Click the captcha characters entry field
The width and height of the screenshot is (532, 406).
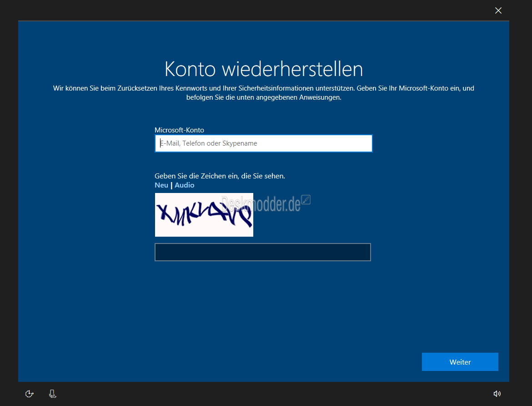263,252
